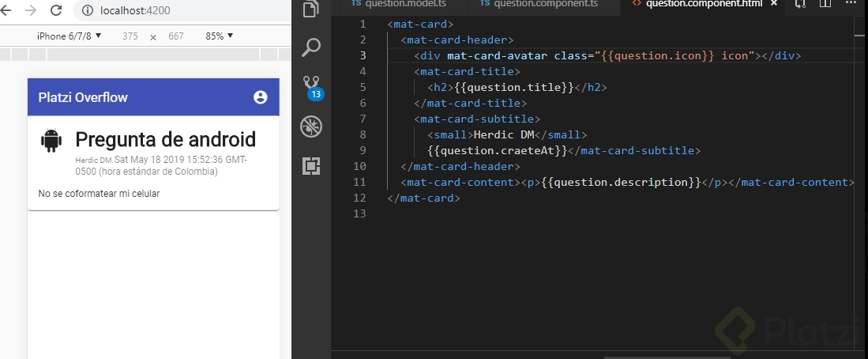Open the 85% zoom dropdown
Screen dimensions: 868x359
[220, 36]
